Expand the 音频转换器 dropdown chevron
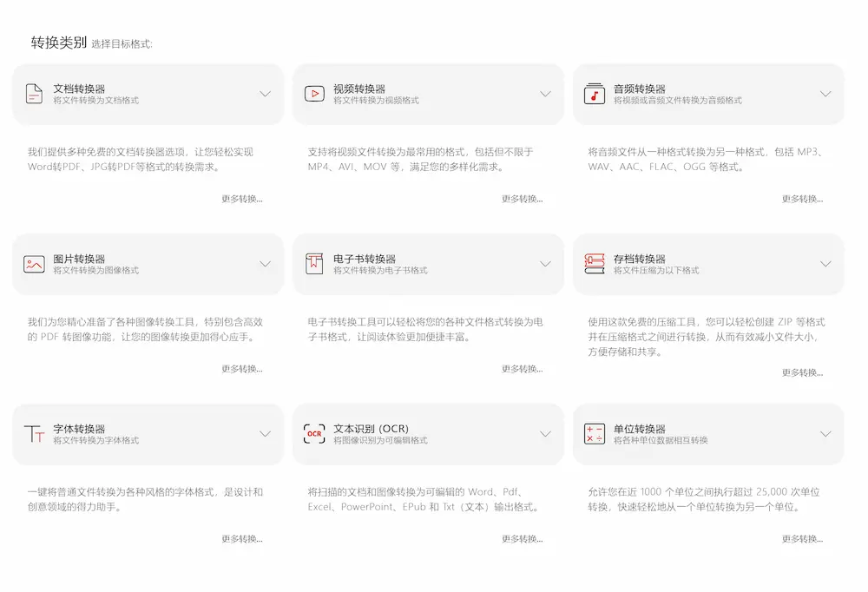This screenshot has width=868, height=592. pos(826,94)
